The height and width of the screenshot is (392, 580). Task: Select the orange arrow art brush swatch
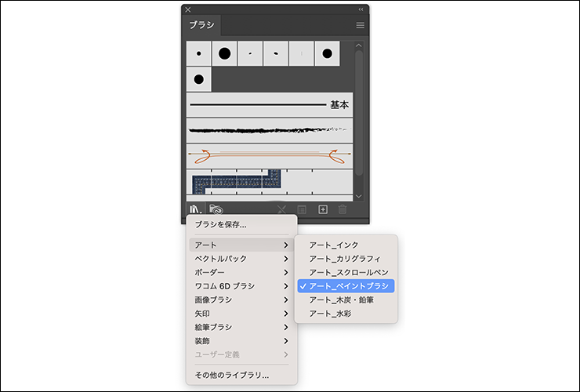click(x=269, y=155)
